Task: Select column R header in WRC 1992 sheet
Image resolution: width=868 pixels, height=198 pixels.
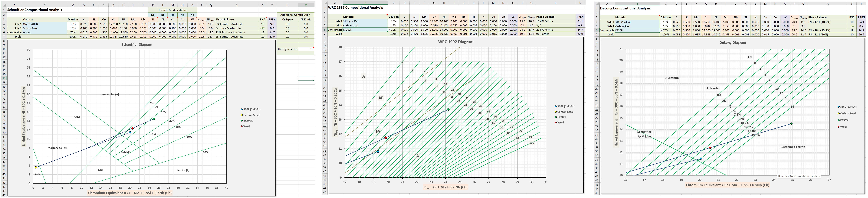Action: (556, 3)
